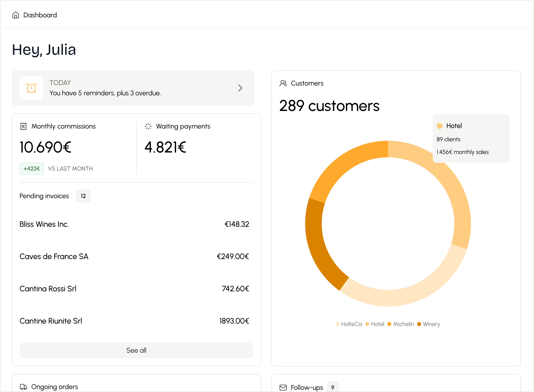Image resolution: width=534 pixels, height=392 pixels.
Task: Click the alarm clock reminder icon
Action: [31, 88]
